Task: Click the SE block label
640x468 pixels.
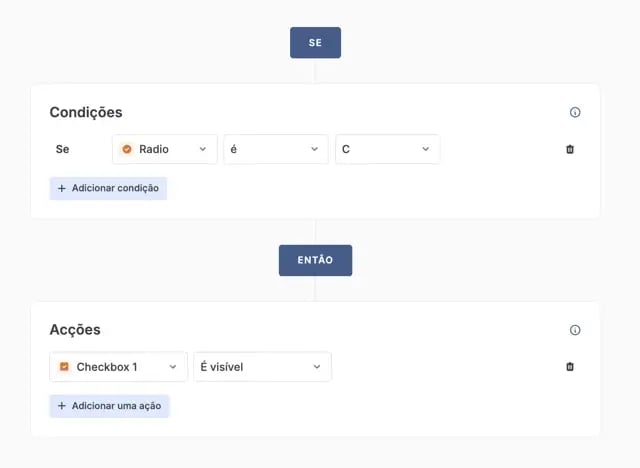Action: click(316, 42)
